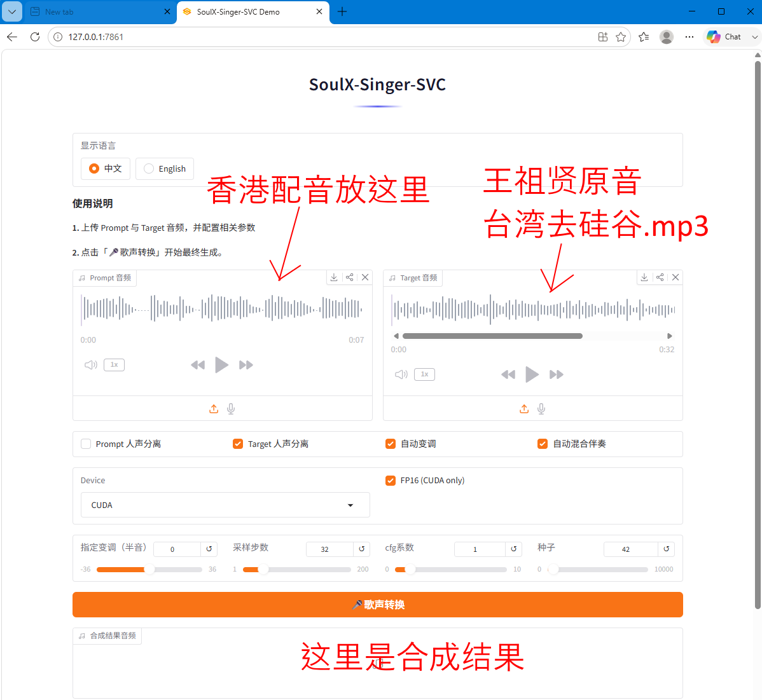Image resolution: width=762 pixels, height=700 pixels.
Task: Start conversion with 歌声转换 button
Action: tap(378, 605)
